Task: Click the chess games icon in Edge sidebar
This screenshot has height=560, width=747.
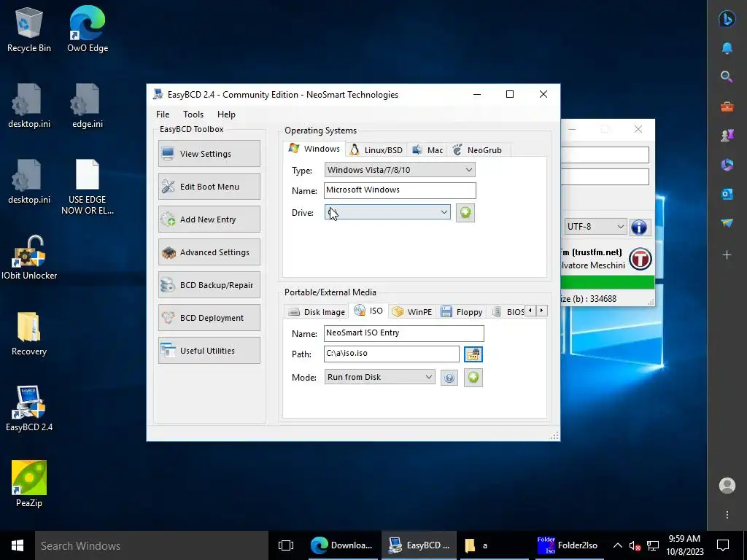Action: pyautogui.click(x=727, y=136)
